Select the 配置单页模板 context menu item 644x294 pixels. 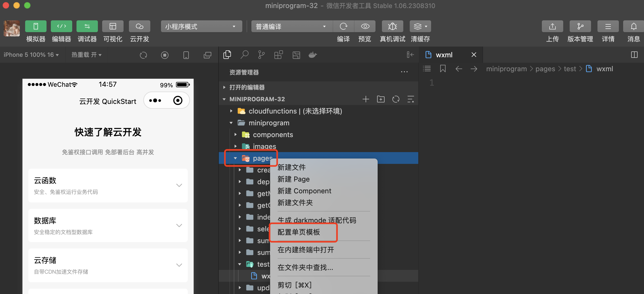[x=299, y=232]
